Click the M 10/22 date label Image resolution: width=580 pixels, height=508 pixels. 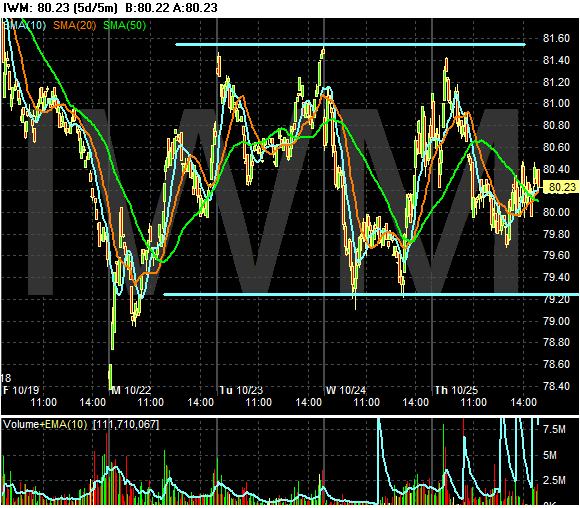coord(131,390)
